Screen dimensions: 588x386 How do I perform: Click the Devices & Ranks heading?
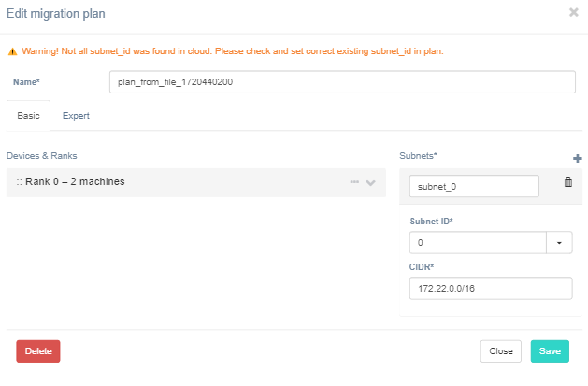coord(41,154)
